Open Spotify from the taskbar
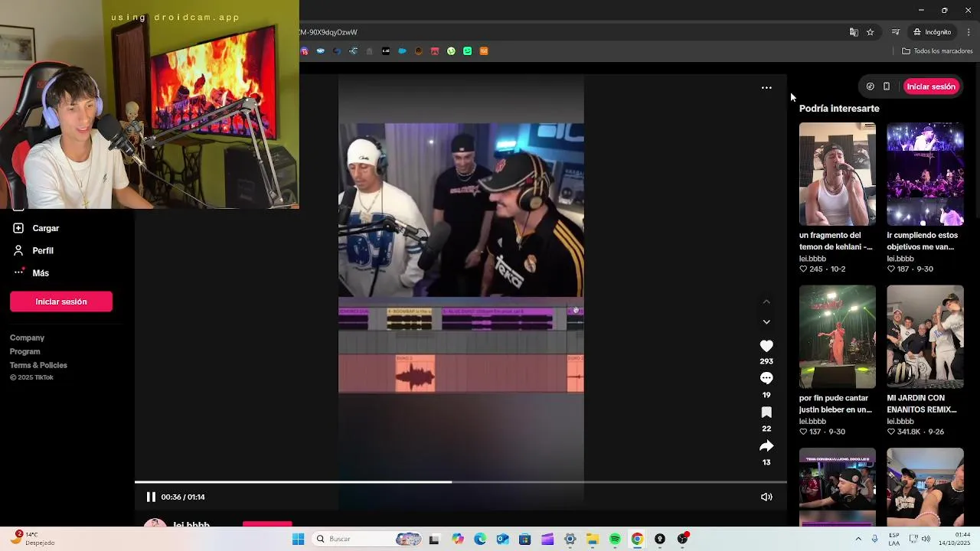This screenshot has height=551, width=980. coord(615,539)
